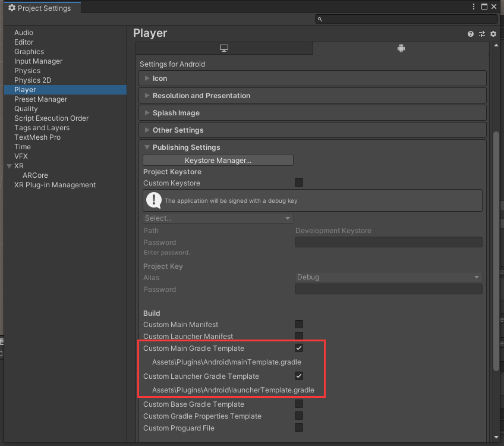Open the keystore Select dropdown

[x=218, y=218]
